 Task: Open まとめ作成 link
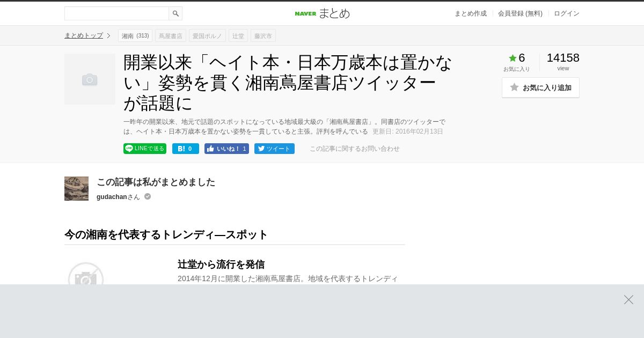pos(471,13)
